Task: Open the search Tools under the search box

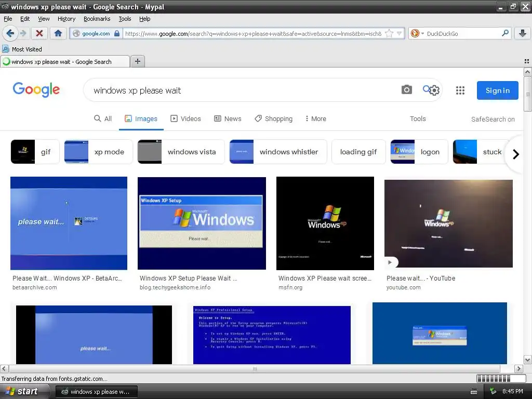Action: [418, 119]
